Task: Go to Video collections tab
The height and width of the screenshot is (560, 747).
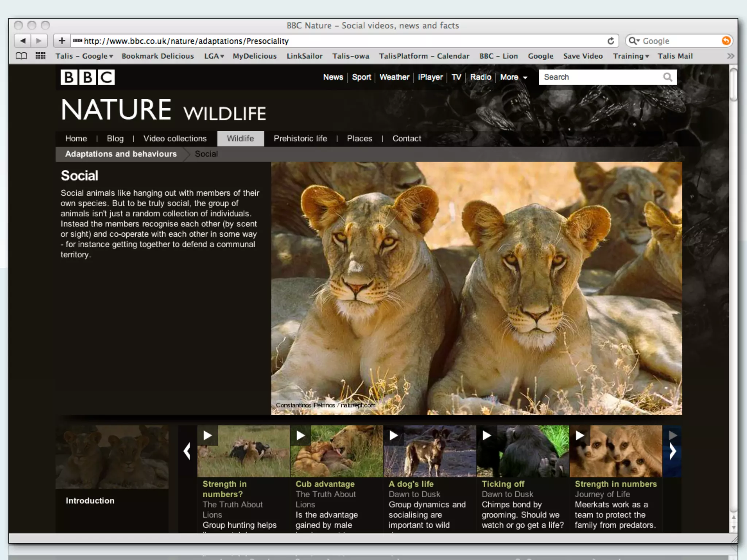Action: click(x=175, y=139)
